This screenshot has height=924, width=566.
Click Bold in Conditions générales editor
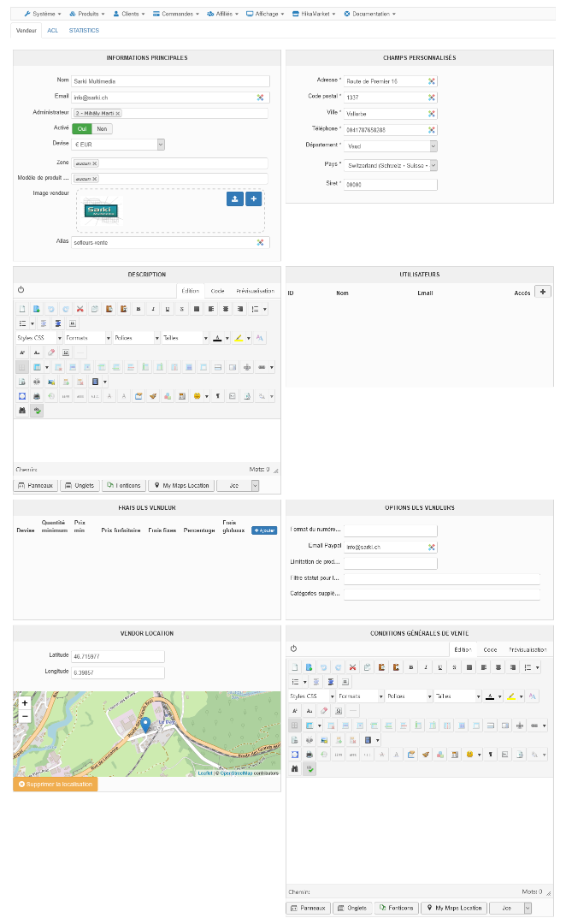(411, 667)
